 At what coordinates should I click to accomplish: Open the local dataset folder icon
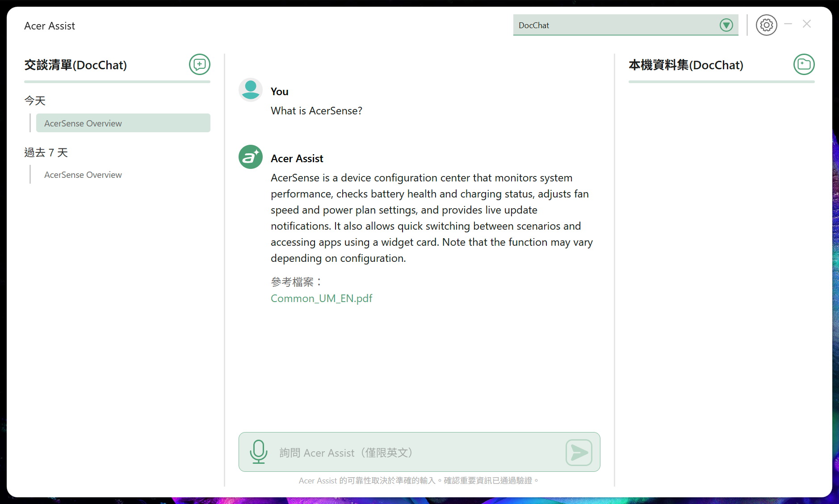[804, 64]
